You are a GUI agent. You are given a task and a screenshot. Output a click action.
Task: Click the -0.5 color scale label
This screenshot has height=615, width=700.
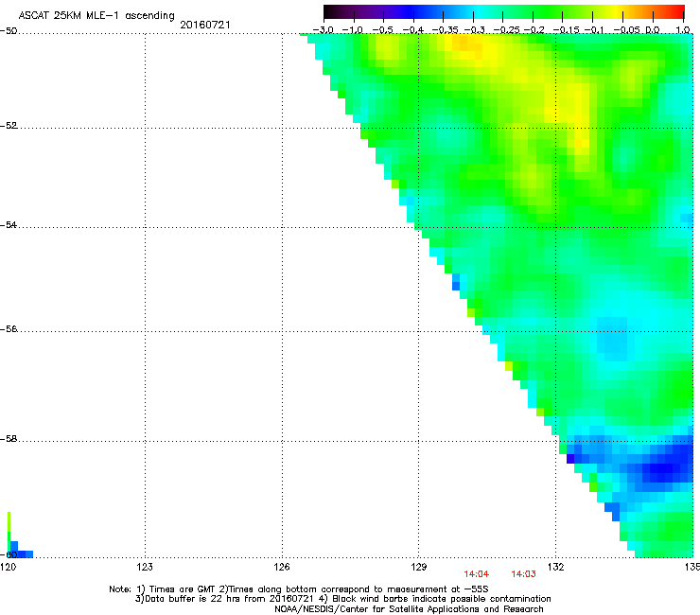coord(382,30)
